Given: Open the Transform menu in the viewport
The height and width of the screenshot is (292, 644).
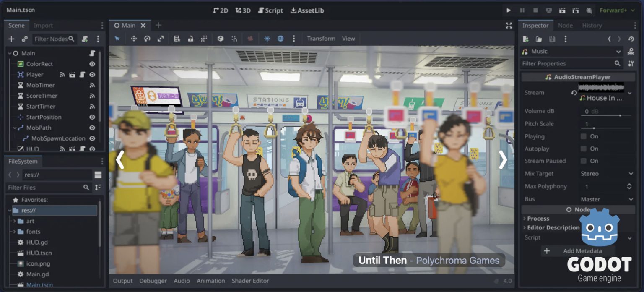Looking at the screenshot, I should (321, 38).
